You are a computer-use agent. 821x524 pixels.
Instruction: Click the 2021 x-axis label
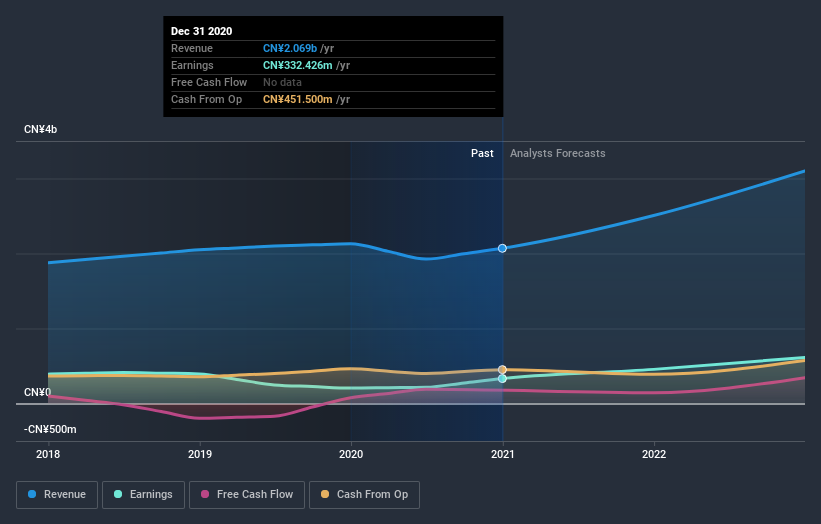[503, 454]
